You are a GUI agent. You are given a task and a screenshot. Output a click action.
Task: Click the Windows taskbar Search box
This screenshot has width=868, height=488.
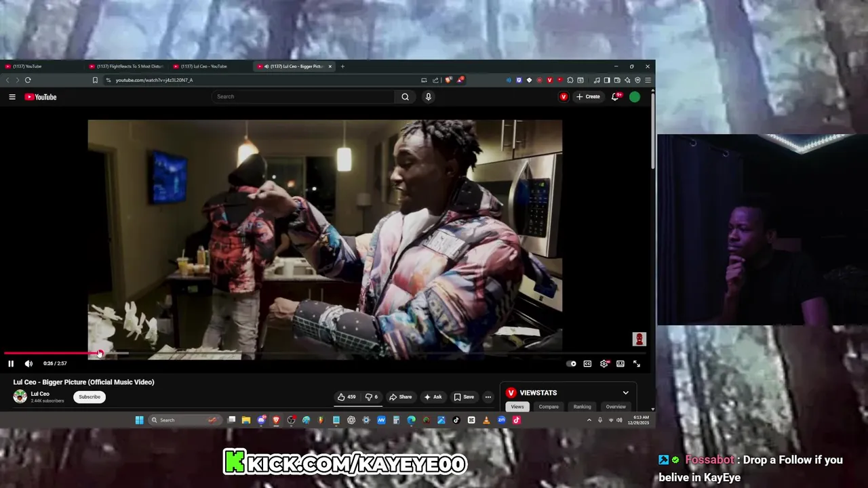point(184,420)
